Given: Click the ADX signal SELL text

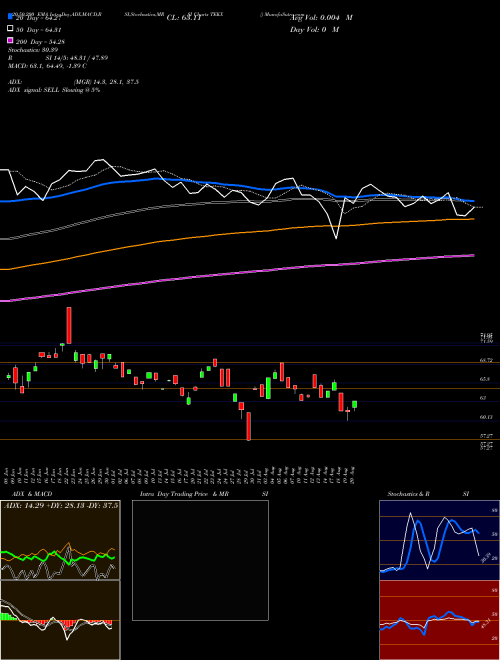Looking at the screenshot, I should click(54, 90).
